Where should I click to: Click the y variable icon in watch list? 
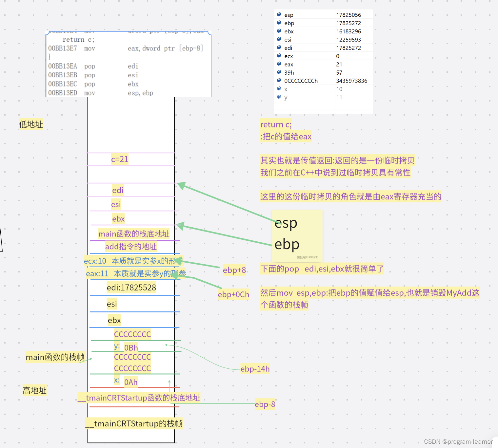click(x=279, y=97)
